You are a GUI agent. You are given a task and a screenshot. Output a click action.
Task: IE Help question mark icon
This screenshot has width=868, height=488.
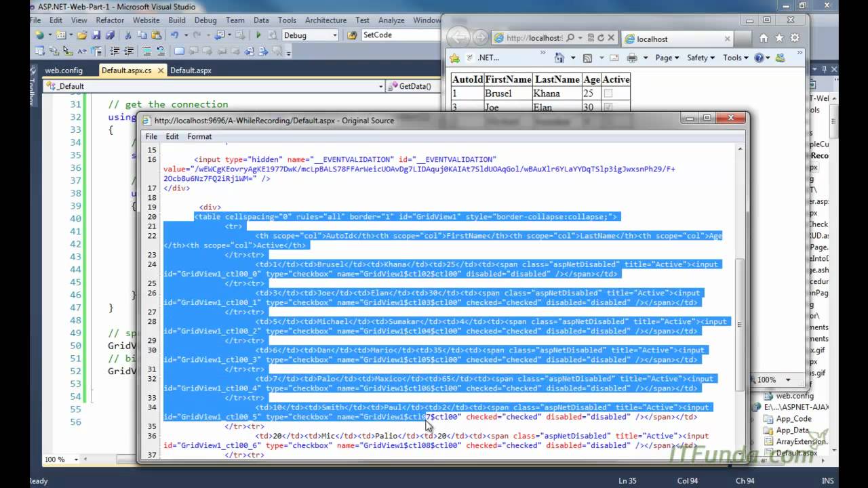click(x=759, y=58)
